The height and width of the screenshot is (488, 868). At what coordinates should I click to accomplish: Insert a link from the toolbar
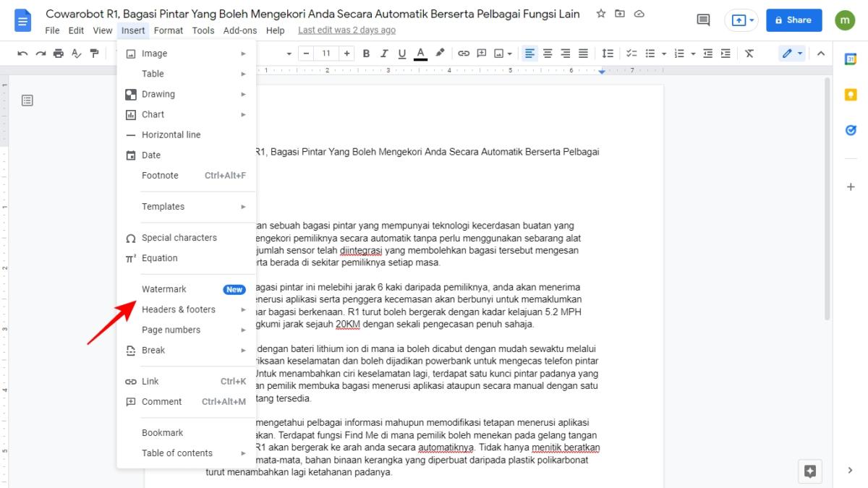pyautogui.click(x=464, y=53)
